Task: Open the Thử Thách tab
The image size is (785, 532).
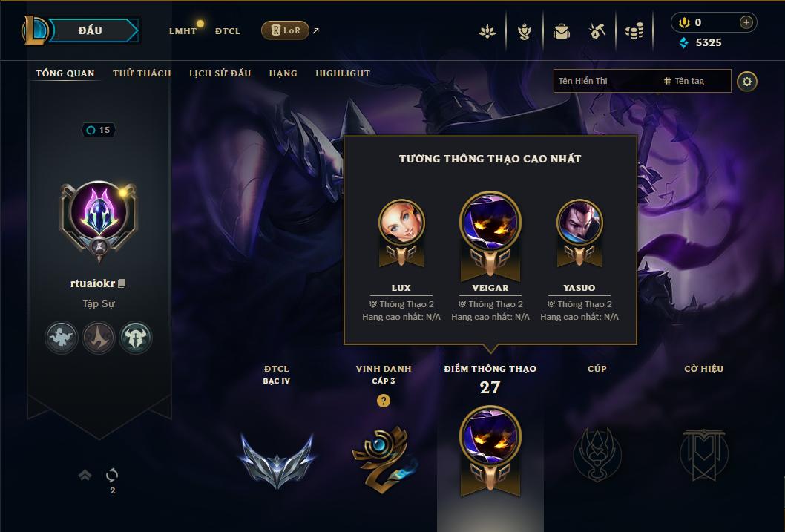Action: pyautogui.click(x=142, y=73)
